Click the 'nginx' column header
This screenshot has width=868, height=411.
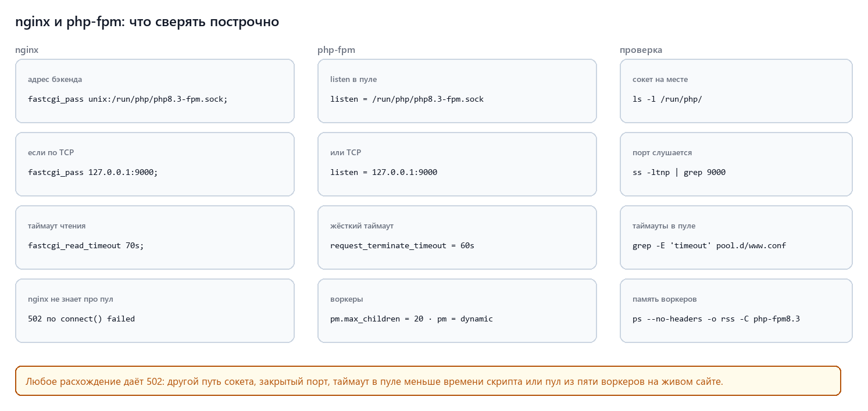click(27, 50)
